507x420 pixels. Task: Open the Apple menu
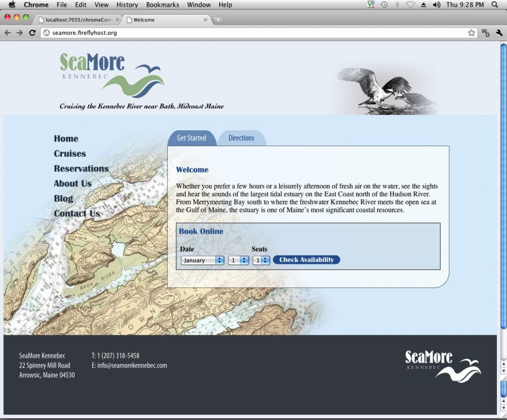pos(12,5)
